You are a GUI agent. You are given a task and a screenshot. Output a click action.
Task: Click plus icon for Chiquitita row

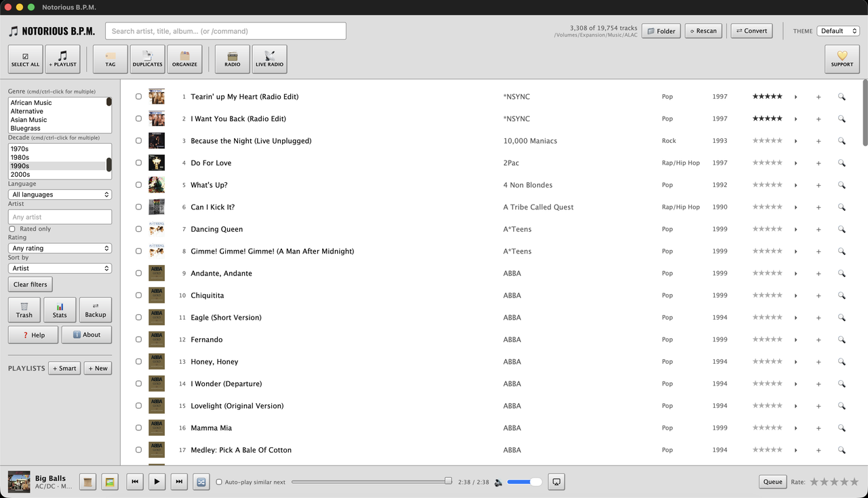pyautogui.click(x=818, y=295)
